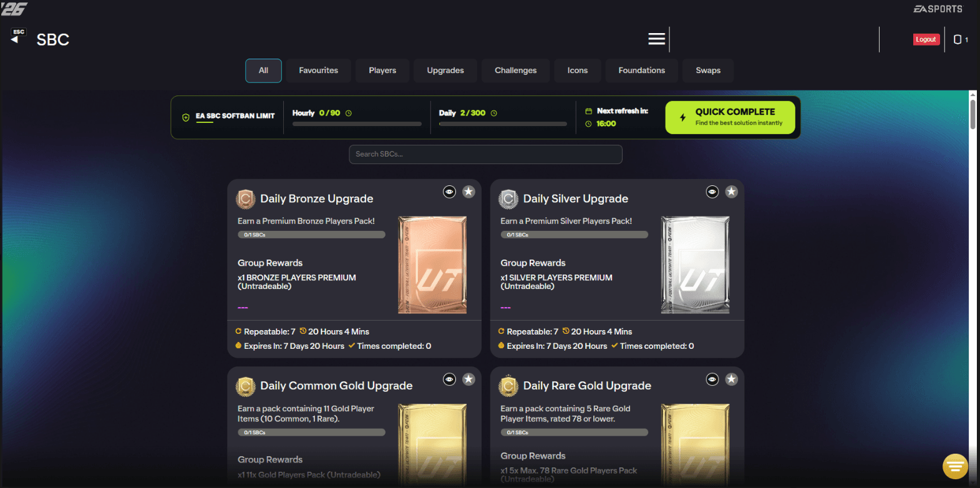Open the Challenges tab

pyautogui.click(x=516, y=71)
